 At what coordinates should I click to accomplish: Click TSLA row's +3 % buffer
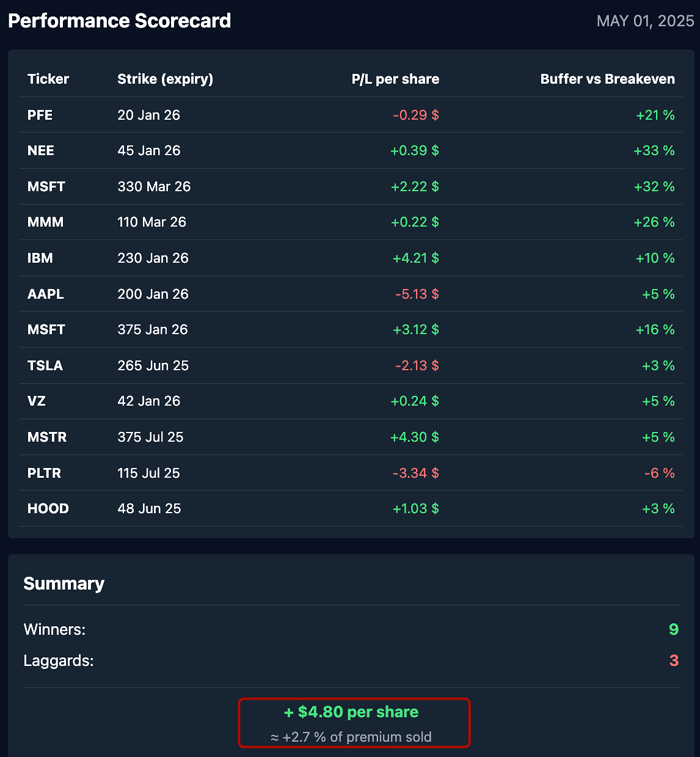click(x=658, y=365)
